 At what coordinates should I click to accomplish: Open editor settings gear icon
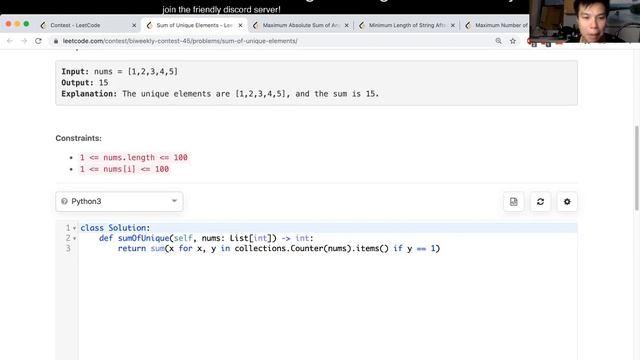pos(567,202)
